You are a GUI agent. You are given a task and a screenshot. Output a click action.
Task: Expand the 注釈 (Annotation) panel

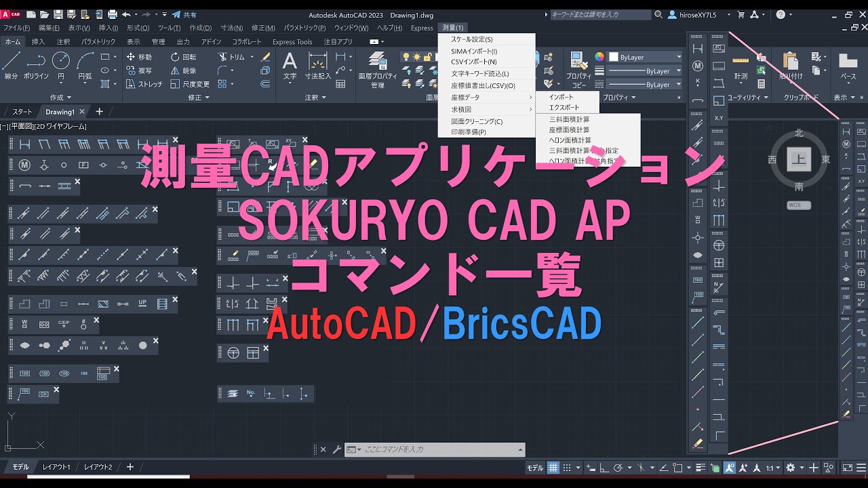click(x=315, y=98)
